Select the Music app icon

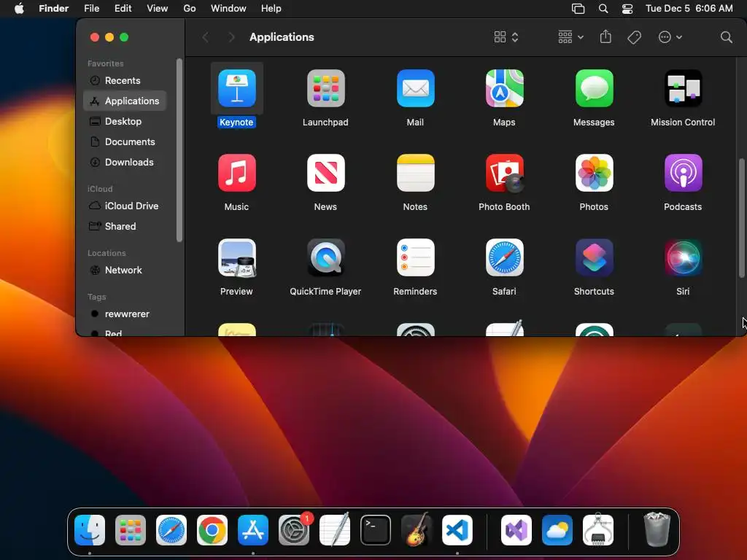coord(237,173)
